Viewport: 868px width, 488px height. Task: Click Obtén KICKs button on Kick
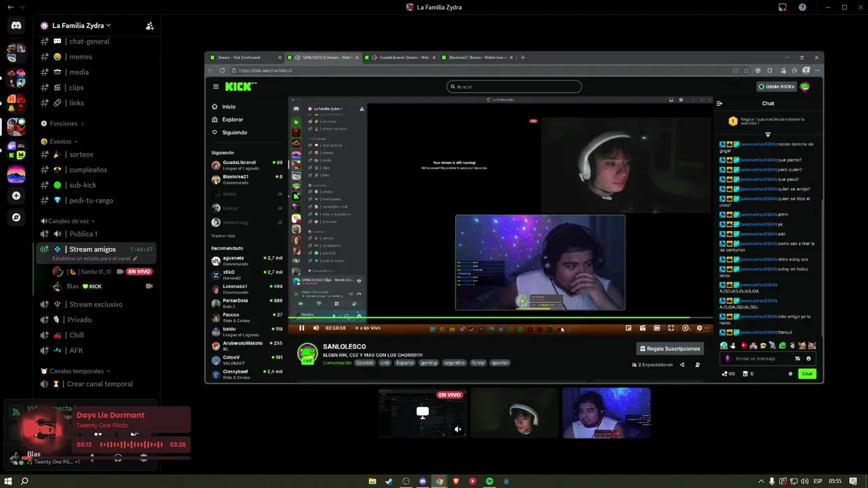click(x=776, y=87)
